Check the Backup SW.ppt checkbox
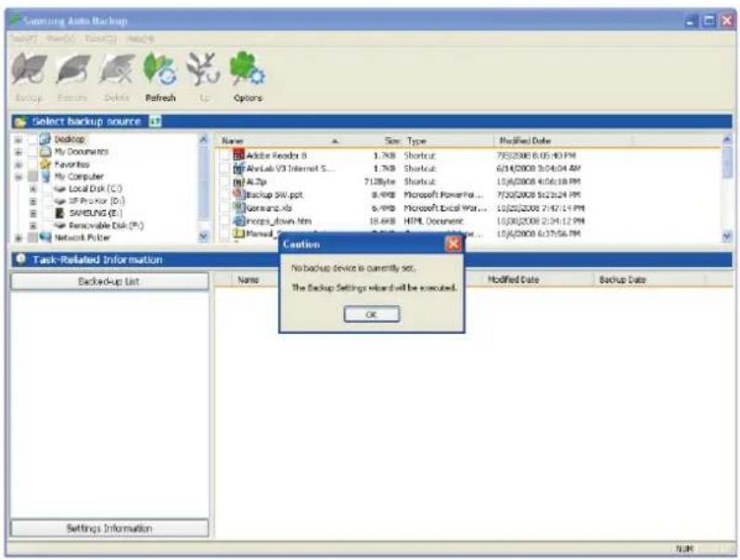 (x=225, y=195)
